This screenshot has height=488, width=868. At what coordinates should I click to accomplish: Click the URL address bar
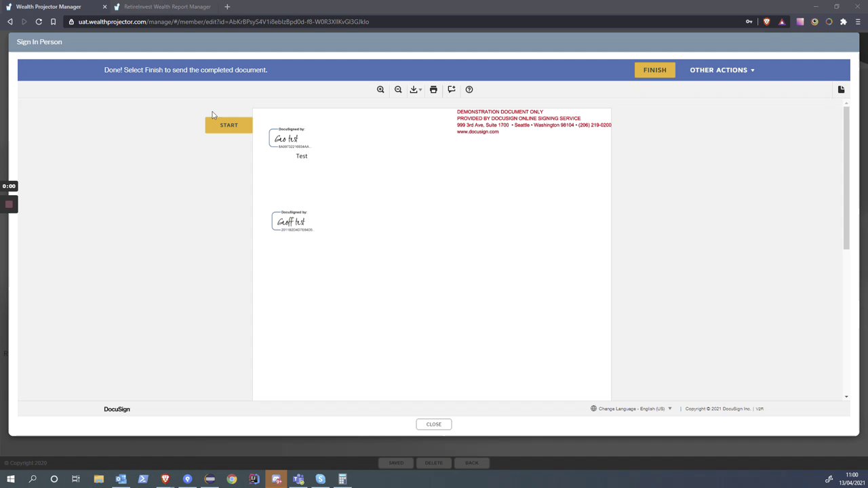click(x=407, y=22)
